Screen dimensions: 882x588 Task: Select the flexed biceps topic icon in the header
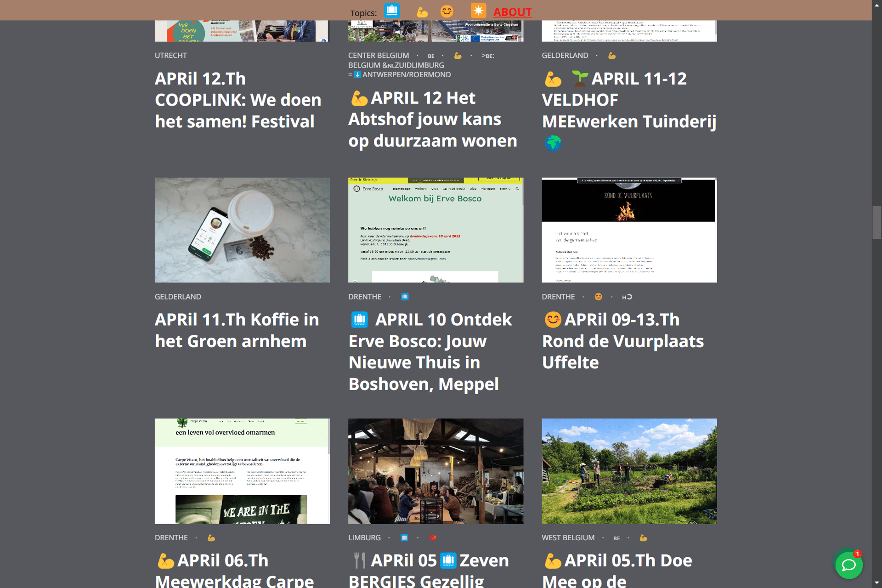[x=422, y=12]
